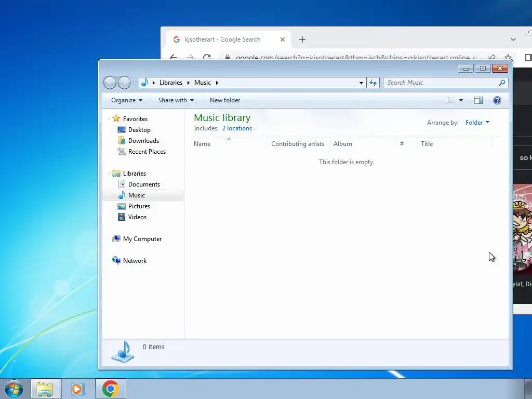Click the magnifier icon in Search Music

(502, 83)
